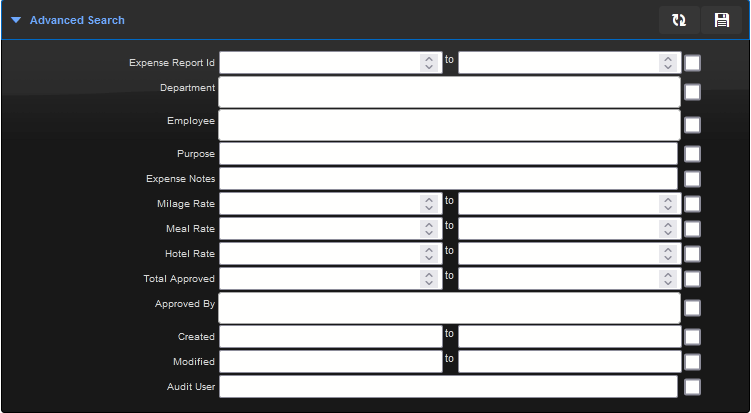751x413 pixels.
Task: Tick the checkbox beside Expense Report Id
Action: 692,63
